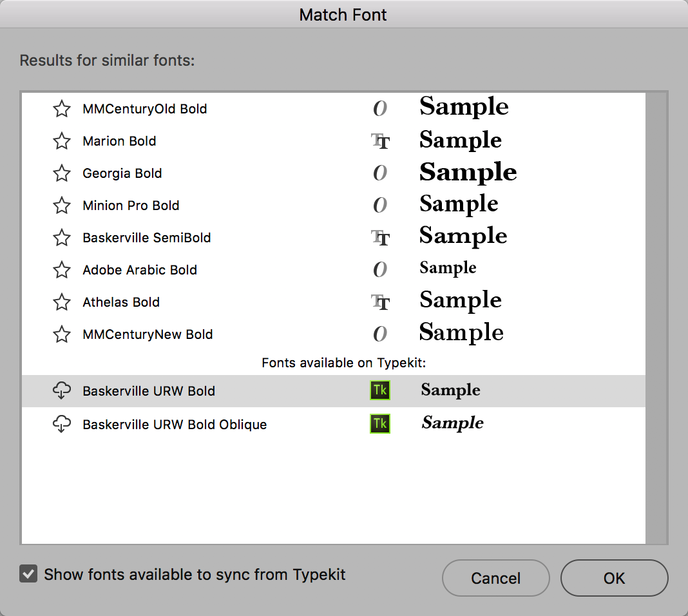The height and width of the screenshot is (616, 688).
Task: Click OpenType icon of Adobe Arabic Bold
Action: 380,269
